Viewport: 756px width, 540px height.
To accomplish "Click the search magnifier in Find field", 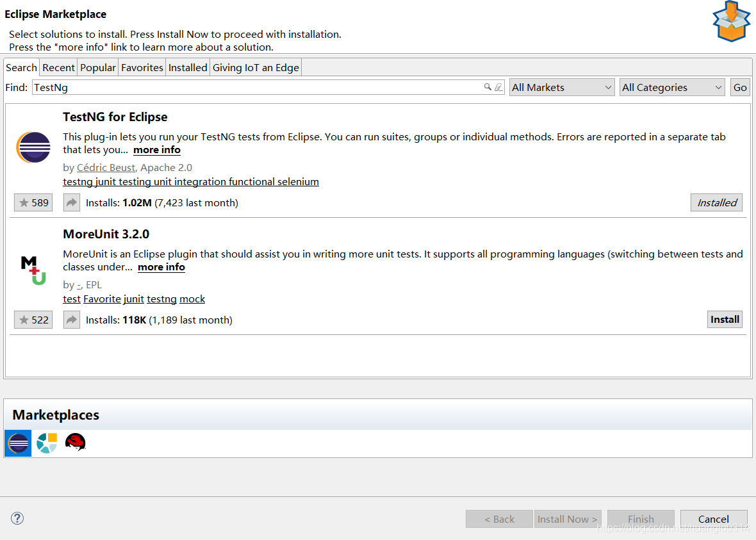I will 488,86.
